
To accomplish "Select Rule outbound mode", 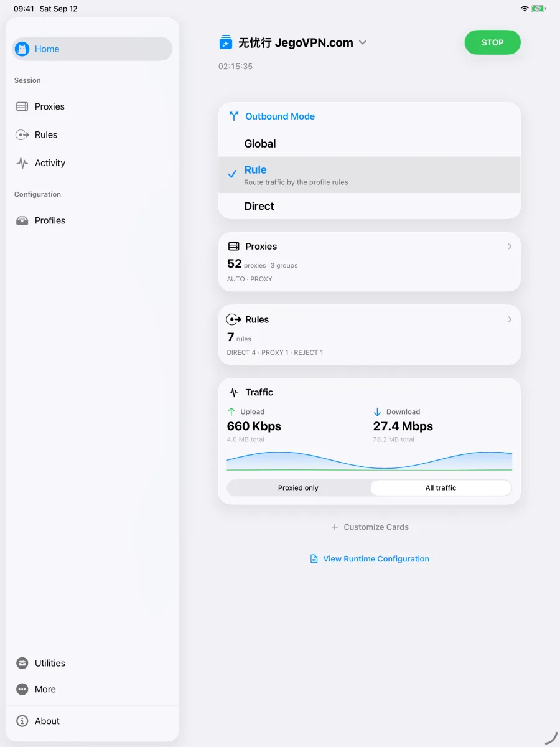I will 370,175.
